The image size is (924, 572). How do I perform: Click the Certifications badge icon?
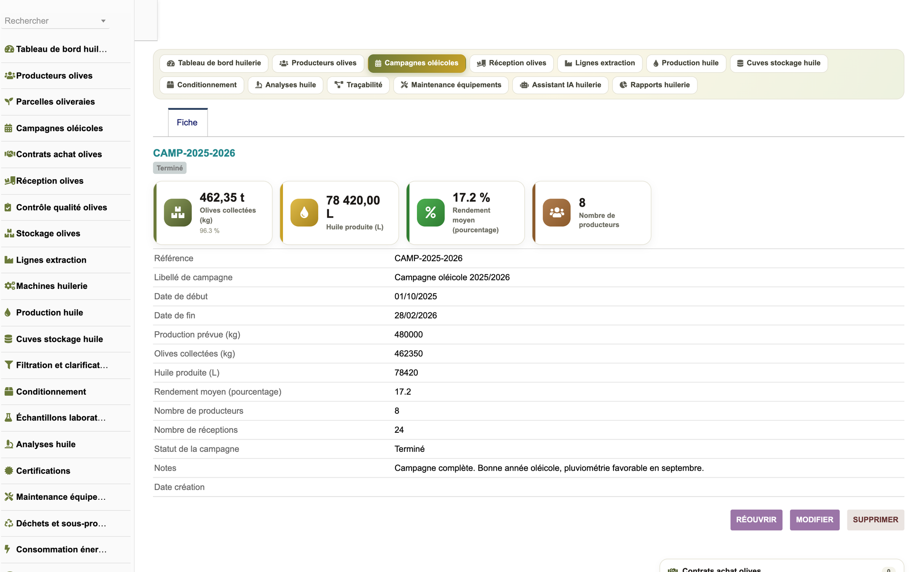pyautogui.click(x=9, y=471)
